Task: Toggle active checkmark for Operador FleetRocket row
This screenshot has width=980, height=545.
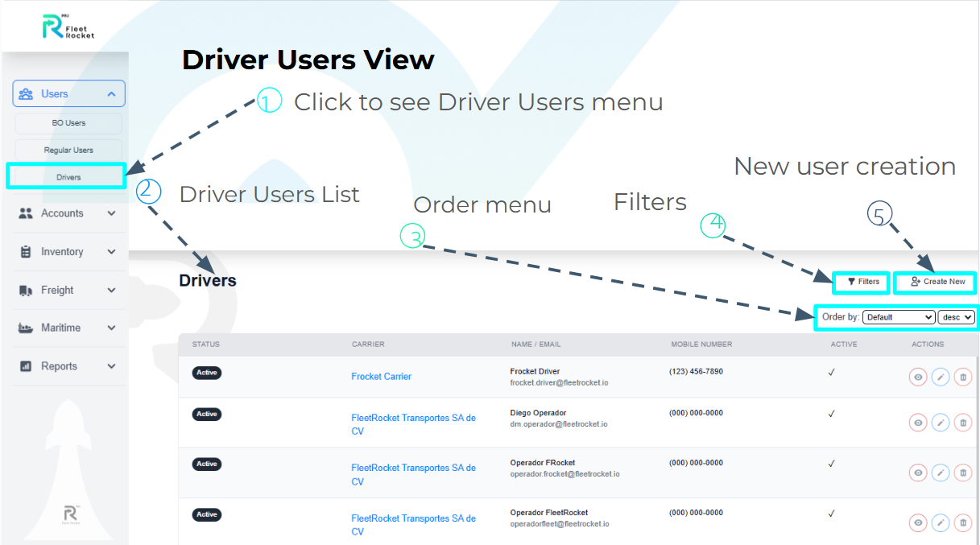Action: coord(832,514)
